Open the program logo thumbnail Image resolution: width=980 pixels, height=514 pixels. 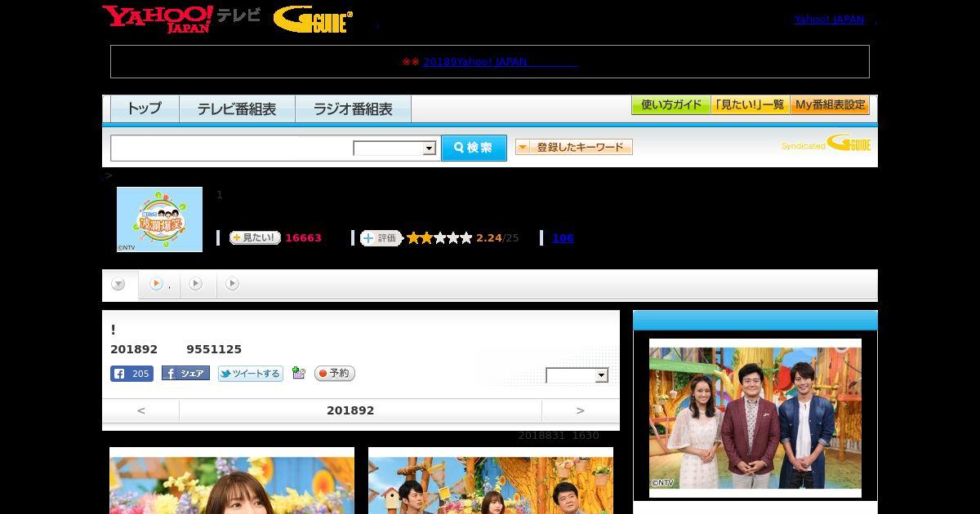point(159,219)
